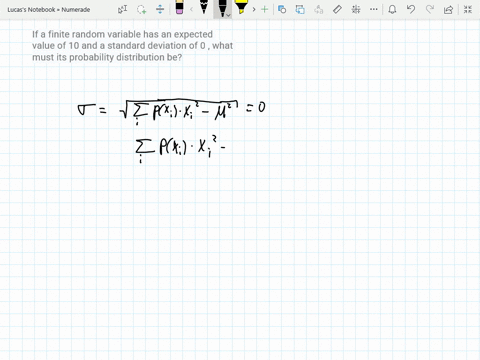Viewport: 480px width, 360px height.
Task: Select the text and object selection tool
Action: (x=122, y=9)
